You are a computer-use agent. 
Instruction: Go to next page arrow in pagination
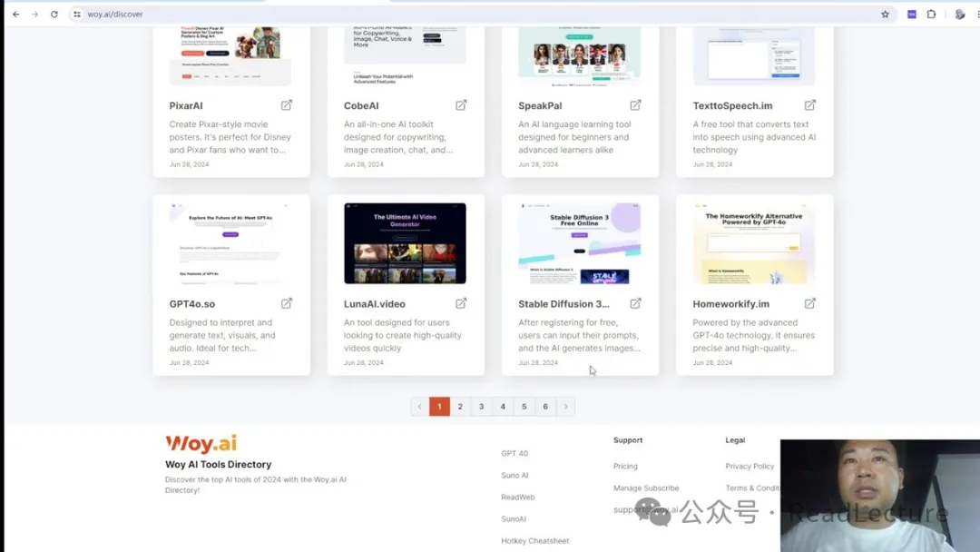pyautogui.click(x=565, y=407)
